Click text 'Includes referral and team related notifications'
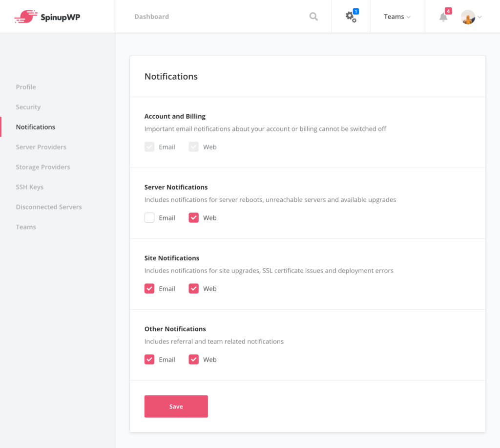The image size is (500, 448). pyautogui.click(x=214, y=341)
